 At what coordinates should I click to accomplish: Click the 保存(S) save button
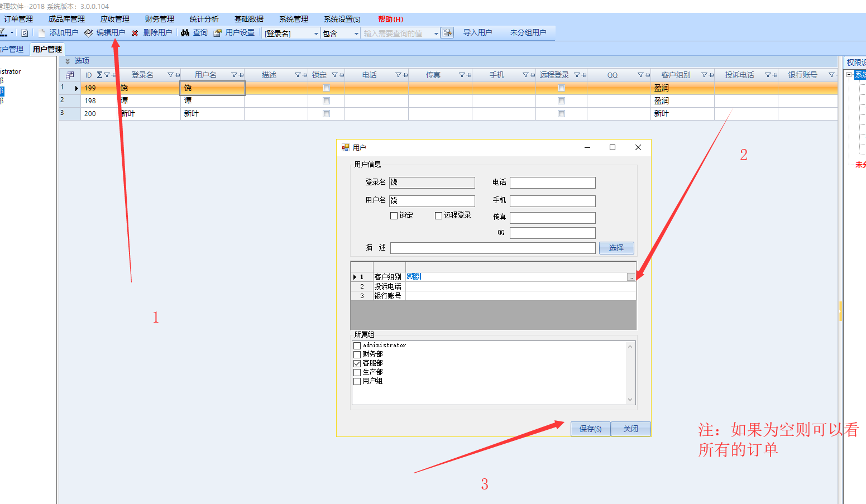tap(590, 429)
